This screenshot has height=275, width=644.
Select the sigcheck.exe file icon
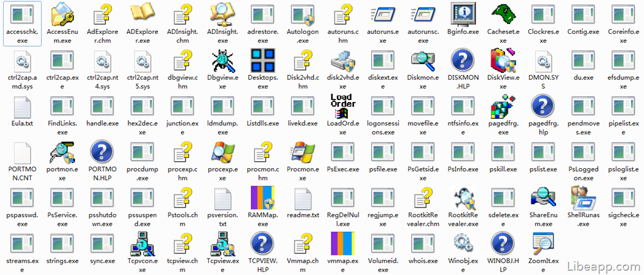623,198
